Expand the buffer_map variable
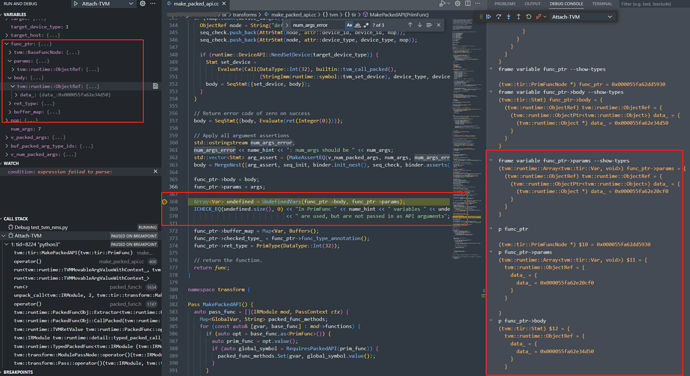 pos(10,112)
